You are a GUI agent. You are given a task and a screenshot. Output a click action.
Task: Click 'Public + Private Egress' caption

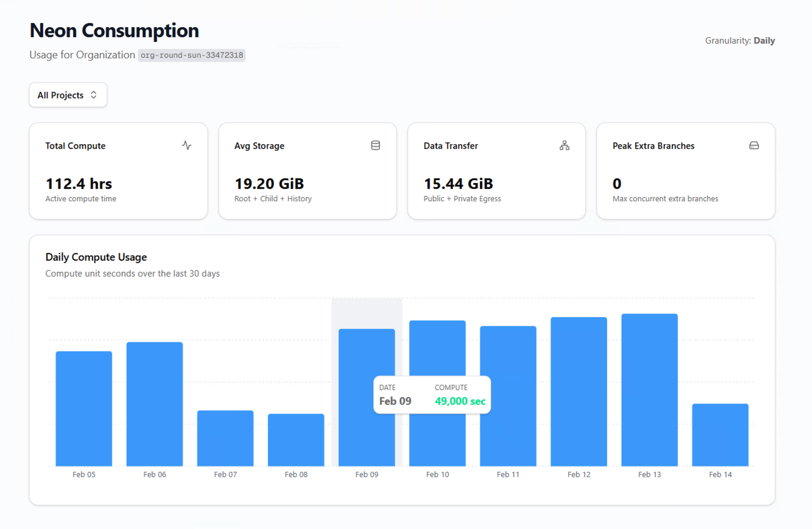coord(462,199)
